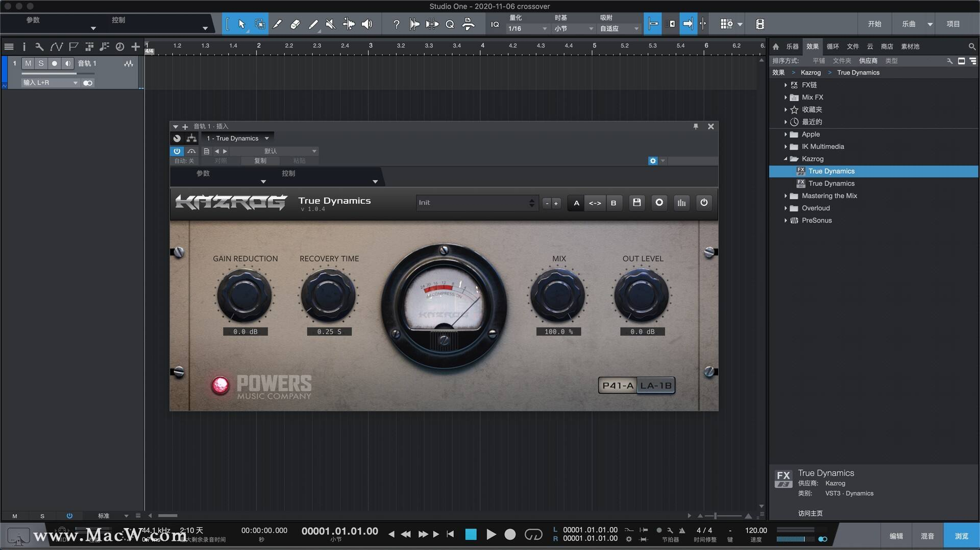Copy A to B with <-> button
Image resolution: width=980 pixels, height=550 pixels.
[x=595, y=203]
